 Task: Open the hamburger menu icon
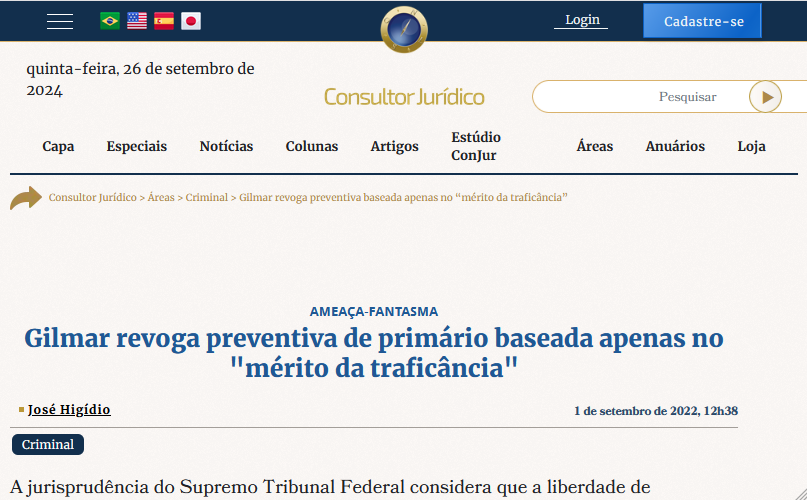point(60,21)
